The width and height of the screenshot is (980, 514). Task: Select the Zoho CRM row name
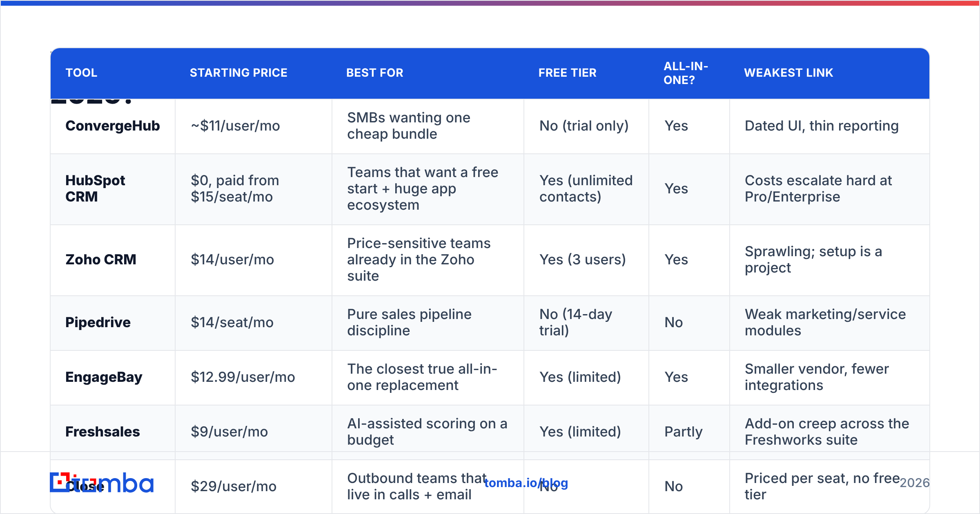(101, 259)
